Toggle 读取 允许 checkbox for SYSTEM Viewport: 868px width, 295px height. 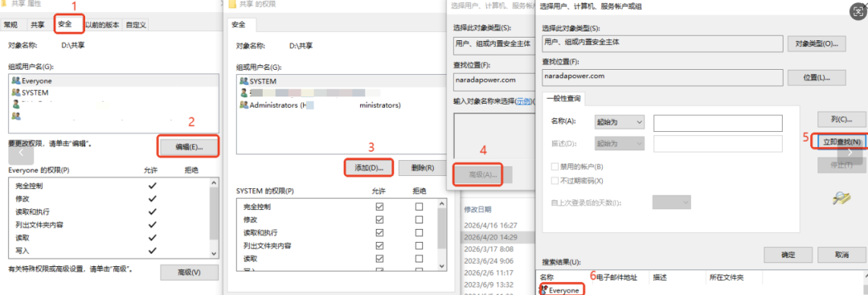[379, 259]
